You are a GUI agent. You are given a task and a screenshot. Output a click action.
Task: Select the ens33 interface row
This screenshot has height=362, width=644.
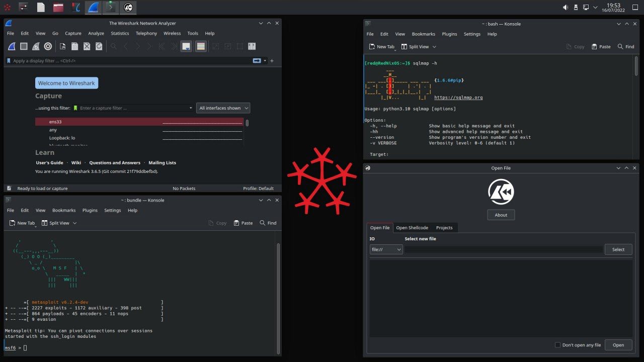tap(139, 122)
